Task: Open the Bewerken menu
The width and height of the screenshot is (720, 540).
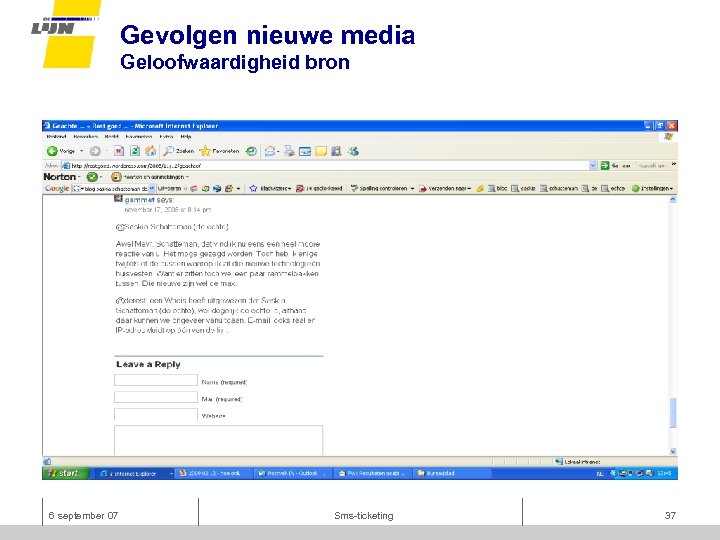Action: click(85, 137)
